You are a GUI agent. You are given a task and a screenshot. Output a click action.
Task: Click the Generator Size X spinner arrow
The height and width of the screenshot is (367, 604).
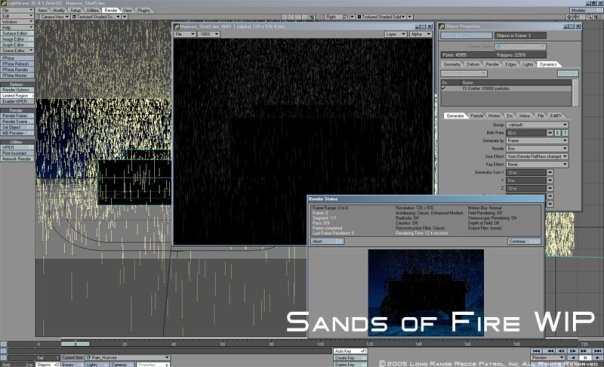coord(550,173)
